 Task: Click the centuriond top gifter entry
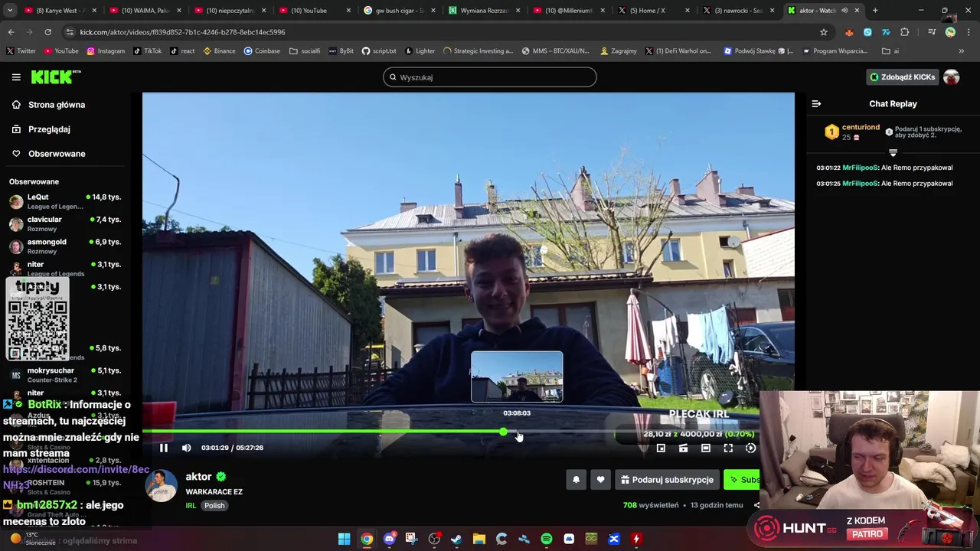[851, 132]
